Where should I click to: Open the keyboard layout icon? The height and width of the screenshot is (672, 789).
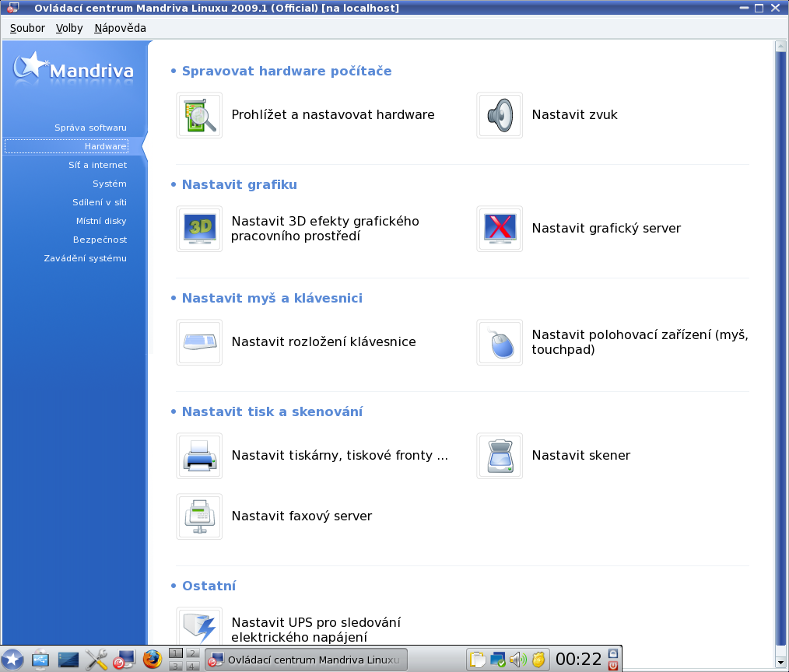(x=199, y=342)
